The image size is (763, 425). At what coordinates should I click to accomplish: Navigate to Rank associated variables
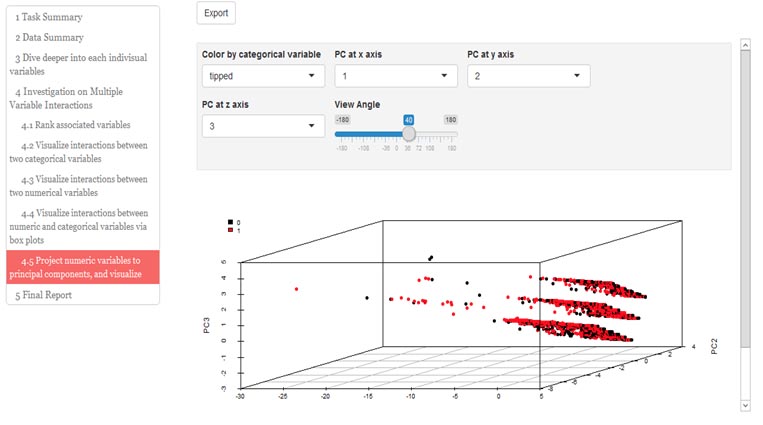(x=89, y=125)
